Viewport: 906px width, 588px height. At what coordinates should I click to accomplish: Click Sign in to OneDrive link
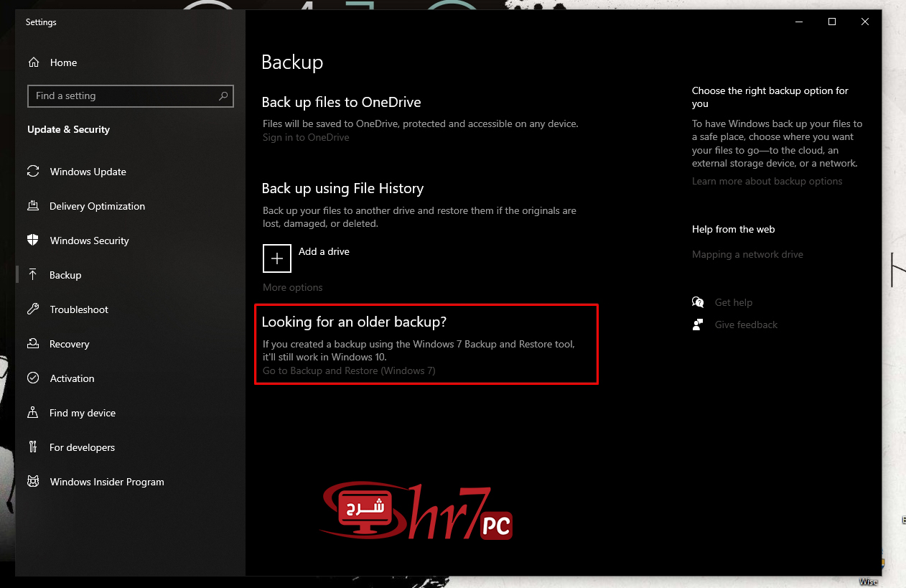[306, 137]
